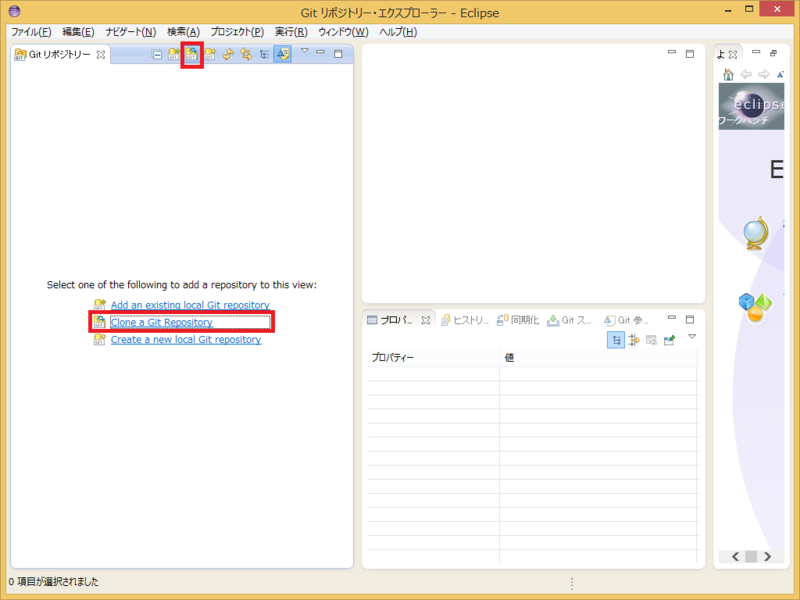This screenshot has width=800, height=600.
Task: Minimize the Welcome view
Action: click(x=756, y=52)
